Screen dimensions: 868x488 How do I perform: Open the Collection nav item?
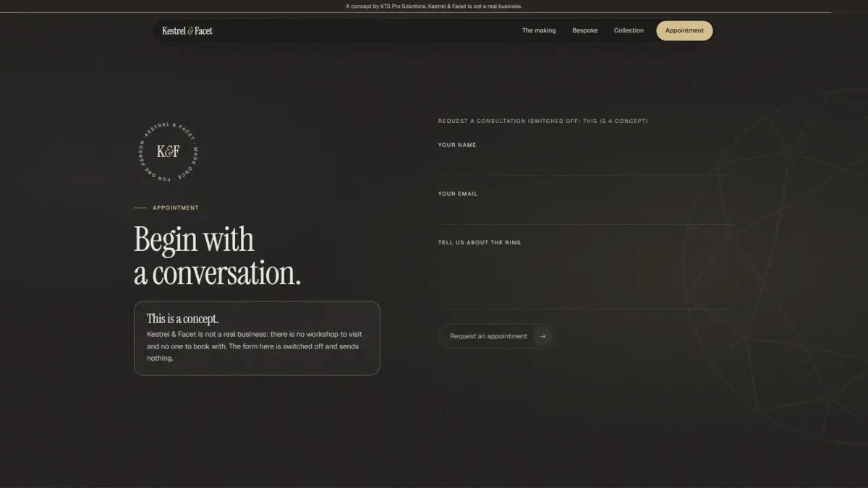click(629, 30)
